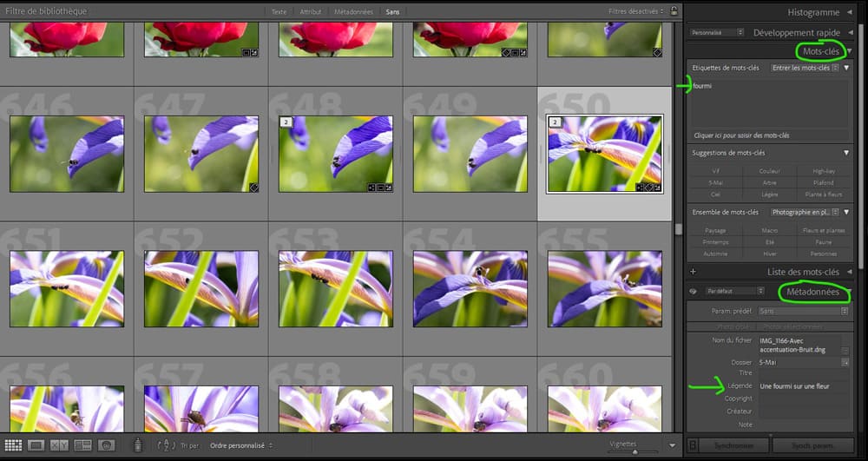Select the Painter spray can tool
Image resolution: width=868 pixels, height=461 pixels.
pos(136,445)
